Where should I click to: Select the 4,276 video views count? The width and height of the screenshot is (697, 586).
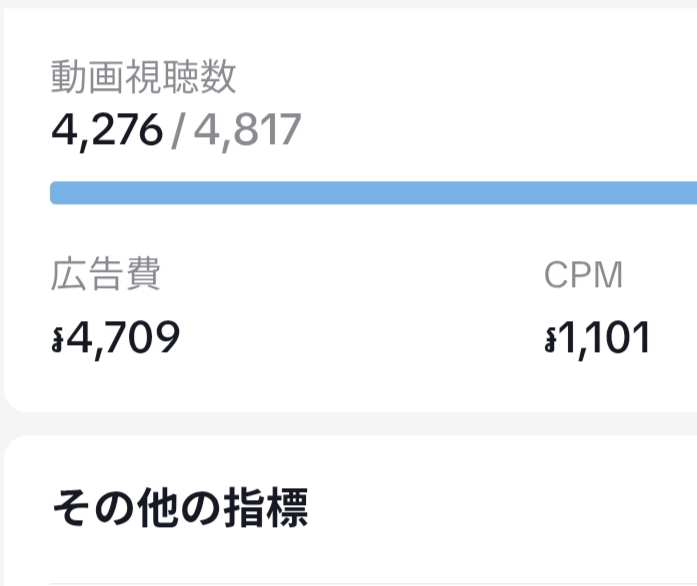[106, 130]
